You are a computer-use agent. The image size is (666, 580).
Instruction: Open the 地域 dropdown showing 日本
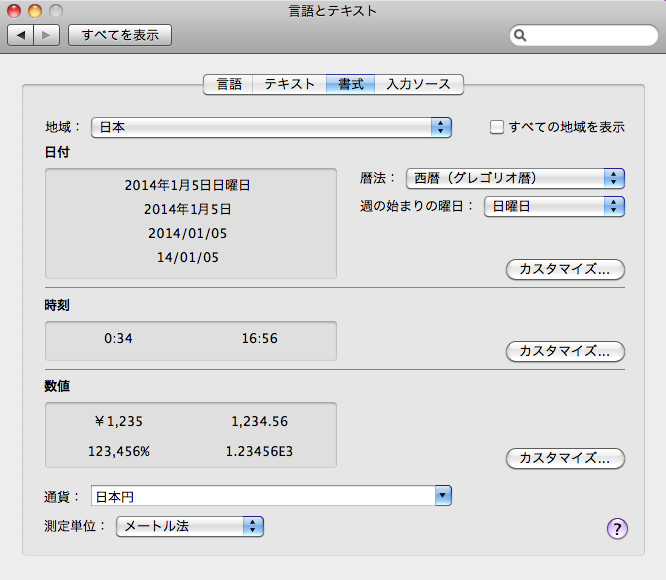tap(271, 127)
